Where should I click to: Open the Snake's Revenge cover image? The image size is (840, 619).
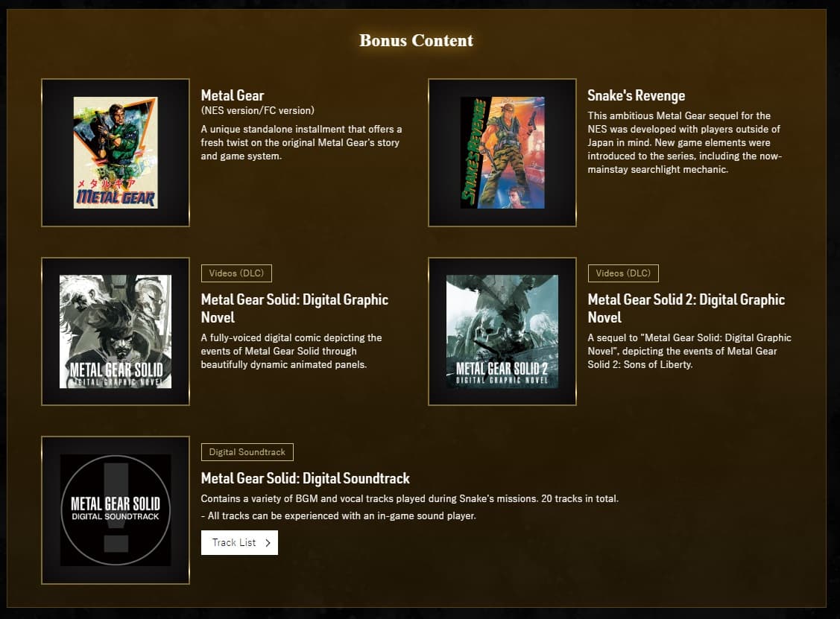pos(502,152)
